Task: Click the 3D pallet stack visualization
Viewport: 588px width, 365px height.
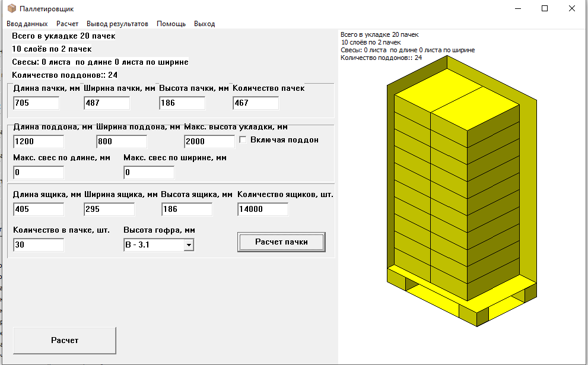Action: [462, 191]
